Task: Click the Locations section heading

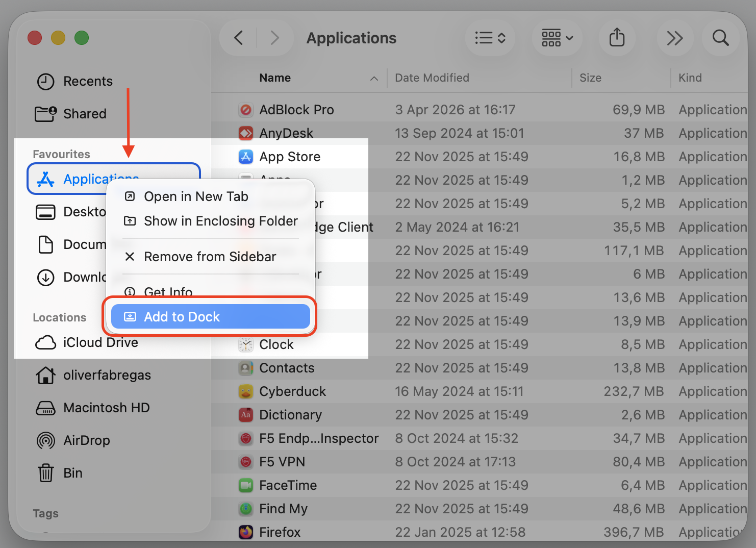Action: pyautogui.click(x=59, y=317)
